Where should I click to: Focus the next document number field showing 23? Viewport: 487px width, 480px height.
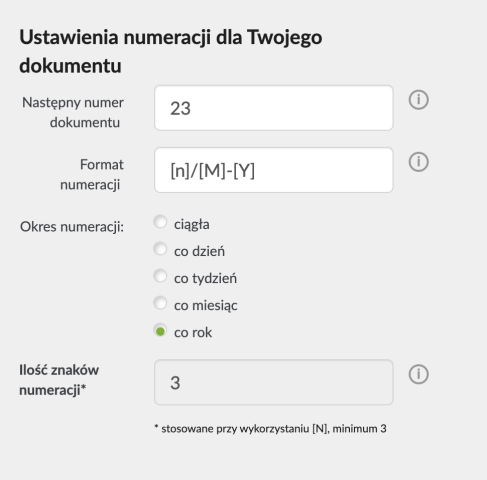[x=274, y=108]
